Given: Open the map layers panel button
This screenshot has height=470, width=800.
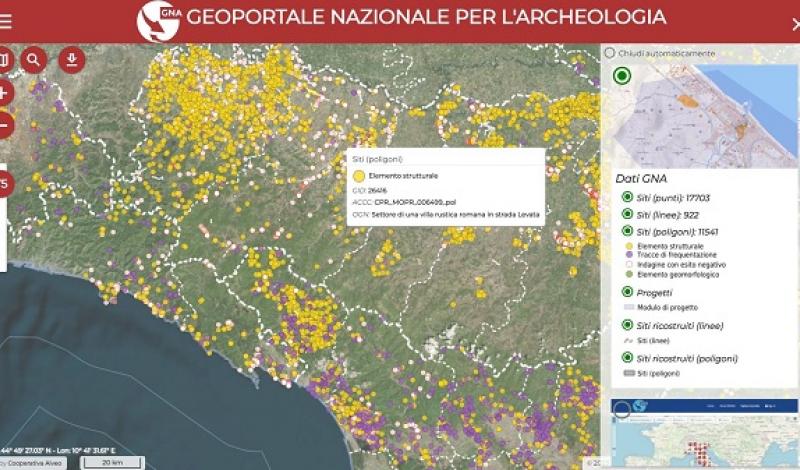Looking at the screenshot, I should click(4, 60).
